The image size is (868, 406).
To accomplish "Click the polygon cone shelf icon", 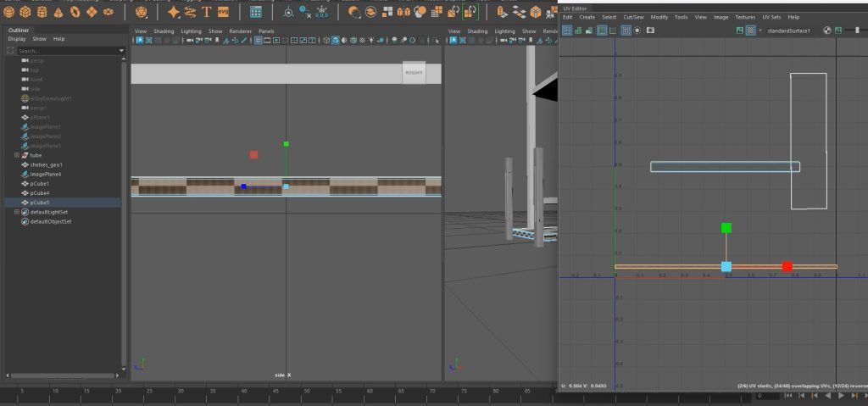I will coord(59,12).
